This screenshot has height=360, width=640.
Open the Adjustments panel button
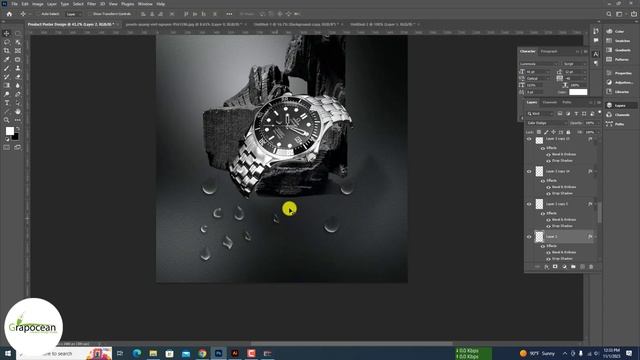tap(619, 82)
